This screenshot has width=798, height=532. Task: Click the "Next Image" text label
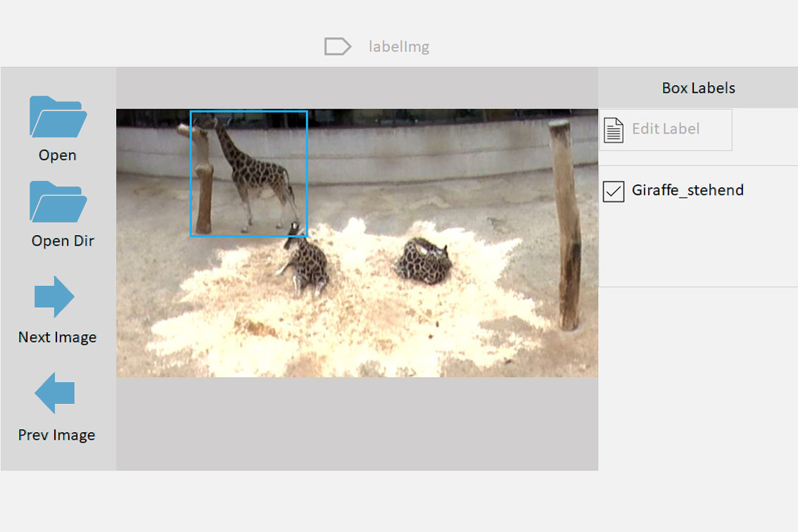pyautogui.click(x=57, y=337)
